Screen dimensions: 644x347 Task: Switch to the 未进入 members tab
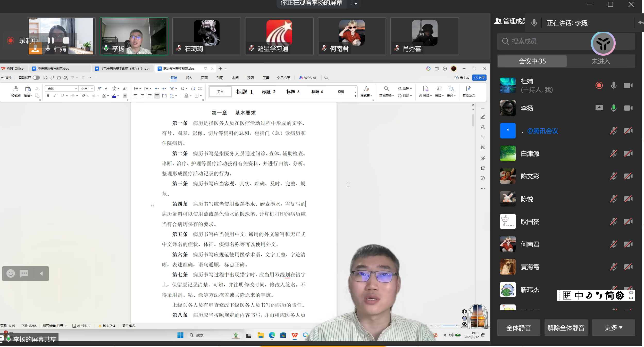tap(600, 61)
